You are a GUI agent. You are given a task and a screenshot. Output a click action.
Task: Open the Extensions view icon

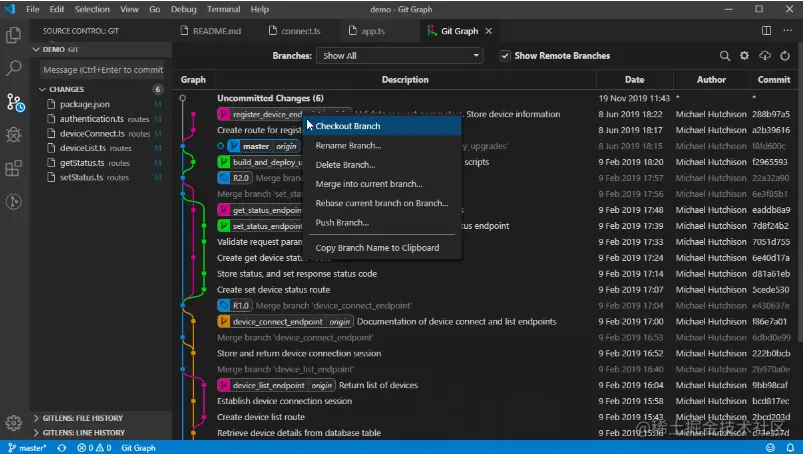[x=14, y=168]
